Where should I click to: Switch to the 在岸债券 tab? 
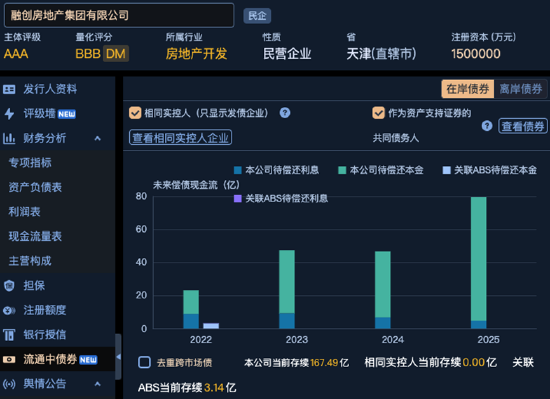(x=468, y=89)
